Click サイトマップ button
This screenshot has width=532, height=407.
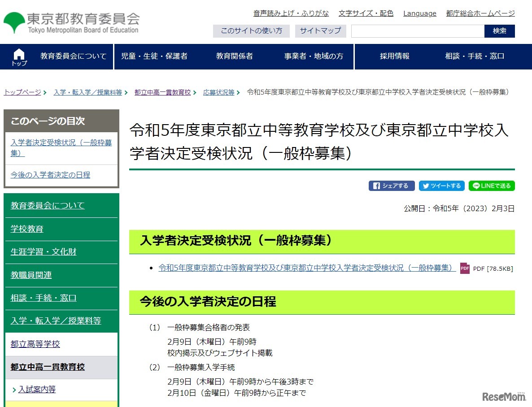point(320,31)
